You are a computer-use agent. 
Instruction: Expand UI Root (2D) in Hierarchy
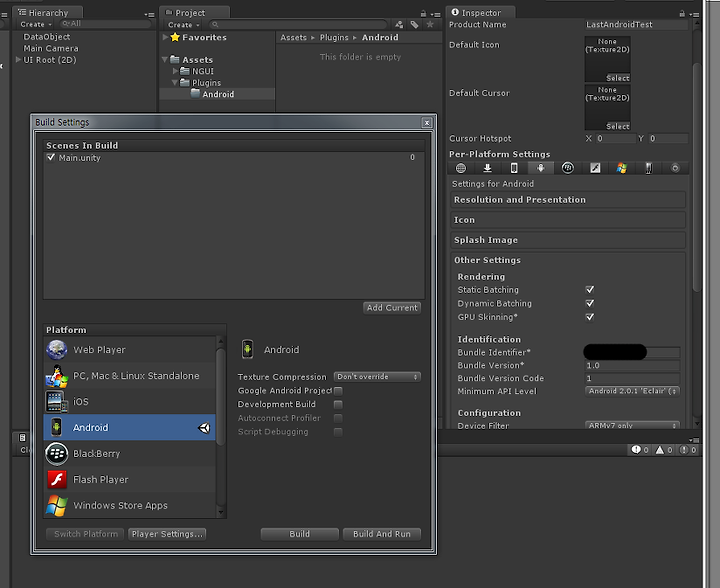pos(18,60)
